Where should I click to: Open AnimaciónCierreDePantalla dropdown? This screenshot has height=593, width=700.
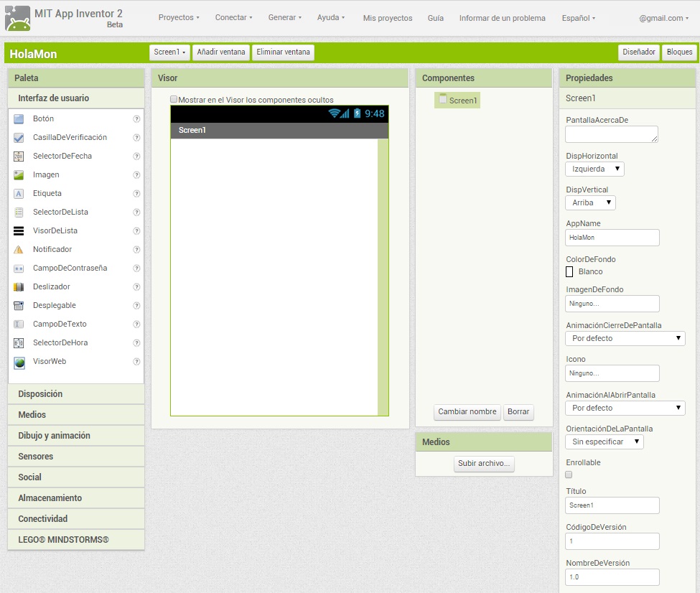click(x=625, y=338)
